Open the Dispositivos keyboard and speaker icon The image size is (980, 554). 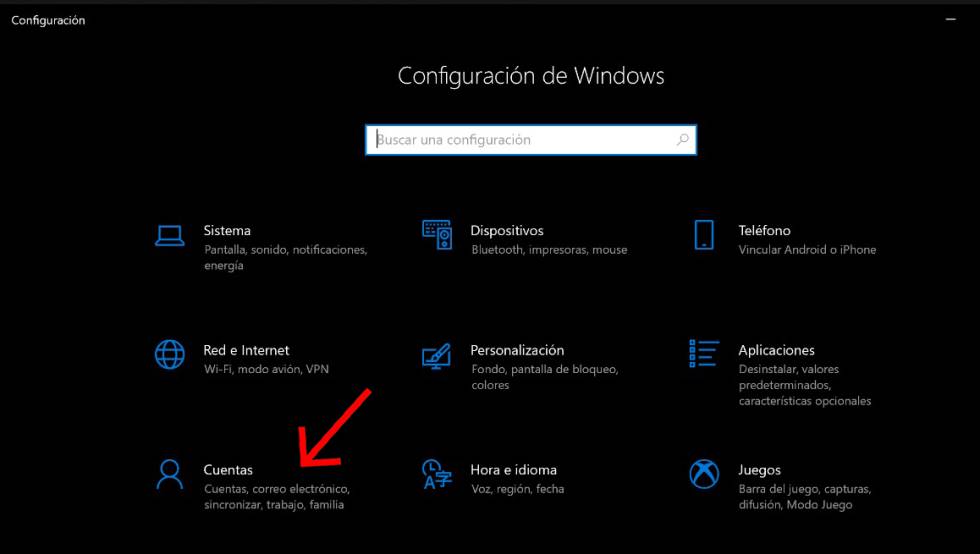[437, 235]
